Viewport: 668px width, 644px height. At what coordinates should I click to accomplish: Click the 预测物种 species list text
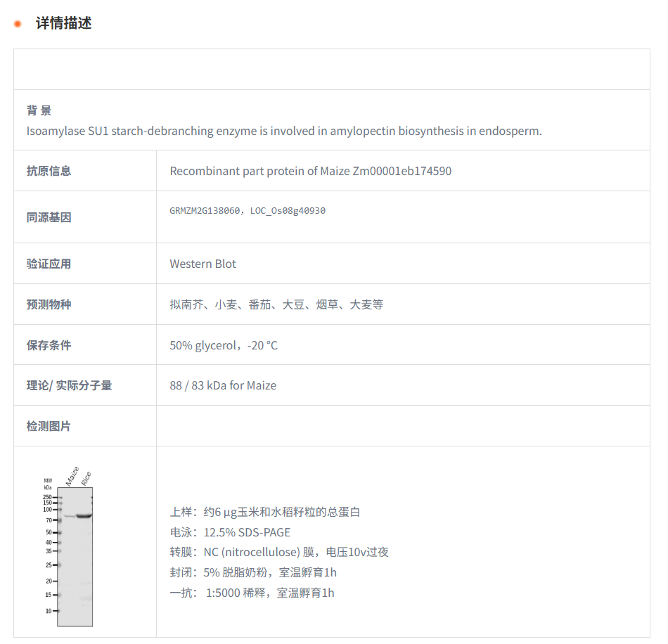276,304
